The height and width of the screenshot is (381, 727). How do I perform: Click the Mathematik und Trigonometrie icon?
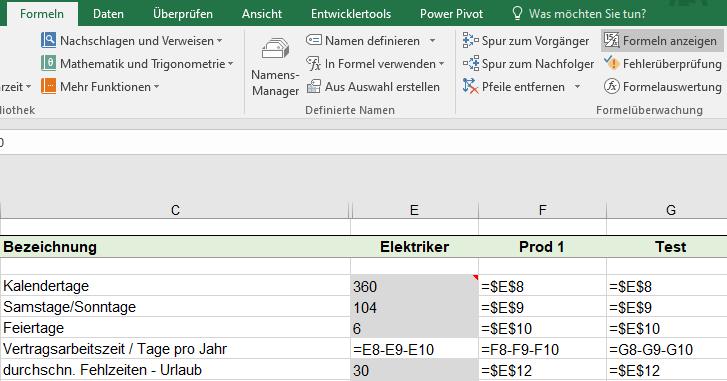[x=48, y=63]
